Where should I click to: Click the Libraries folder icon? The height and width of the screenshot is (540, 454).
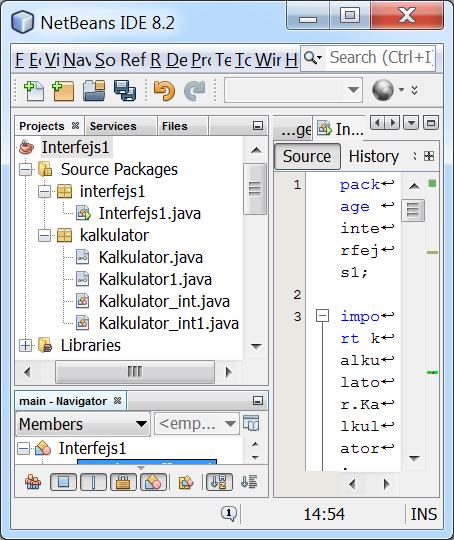click(45, 345)
